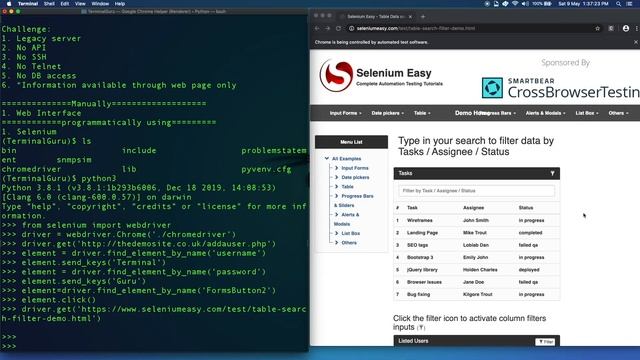Open the Notification Center icon
Image resolution: width=640 pixels, height=360 pixels.
[629, 4]
